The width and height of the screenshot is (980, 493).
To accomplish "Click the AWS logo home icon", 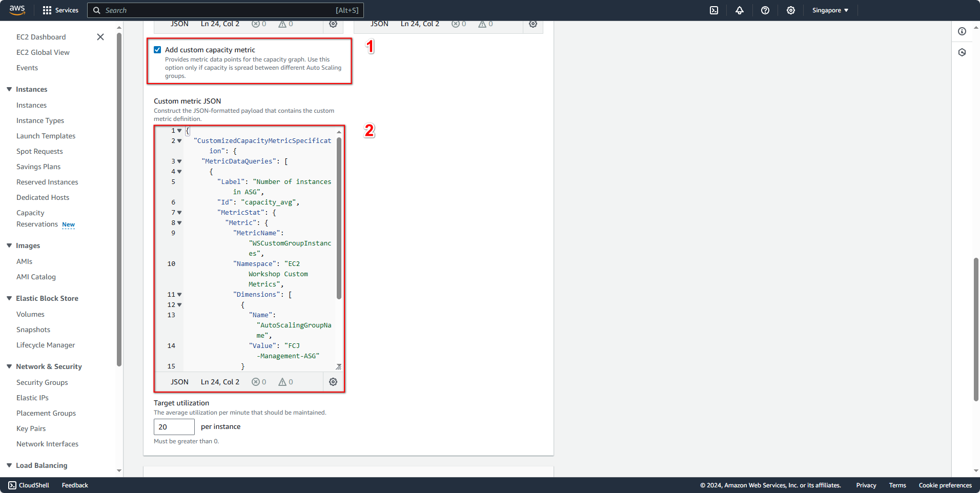I will 17,10.
